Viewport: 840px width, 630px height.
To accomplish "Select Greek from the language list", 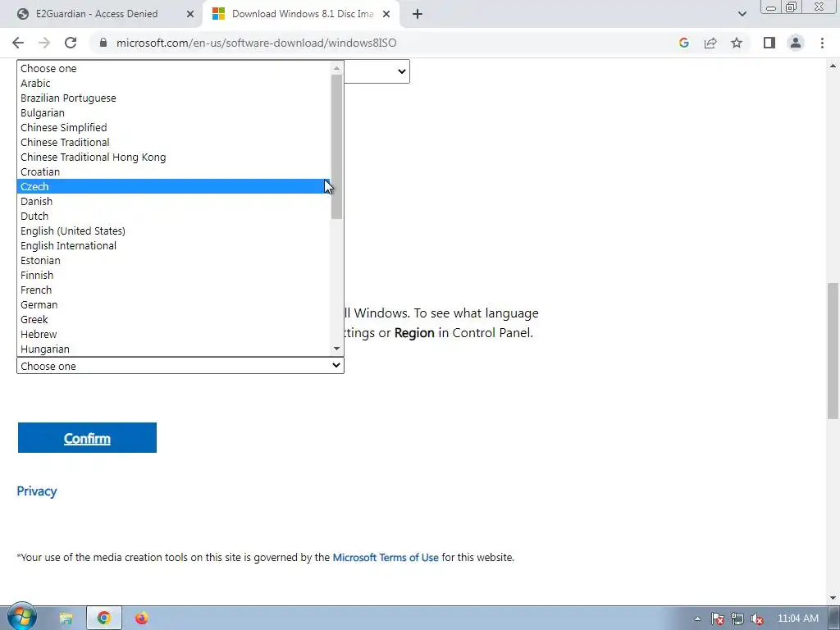I will click(x=174, y=319).
